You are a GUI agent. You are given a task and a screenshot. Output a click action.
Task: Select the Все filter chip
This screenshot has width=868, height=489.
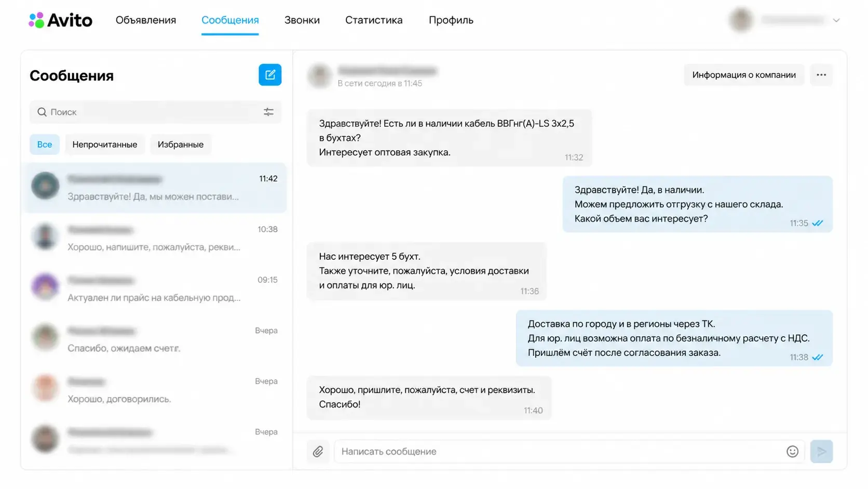pos(45,144)
